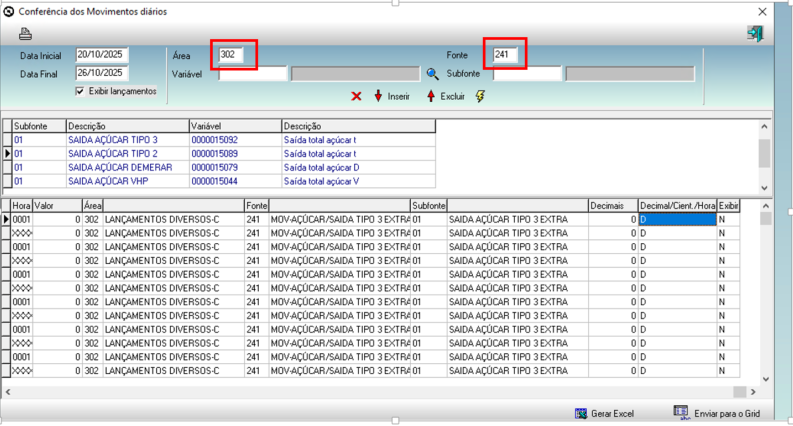Click the Hora column header
The image size is (793, 426).
[22, 205]
